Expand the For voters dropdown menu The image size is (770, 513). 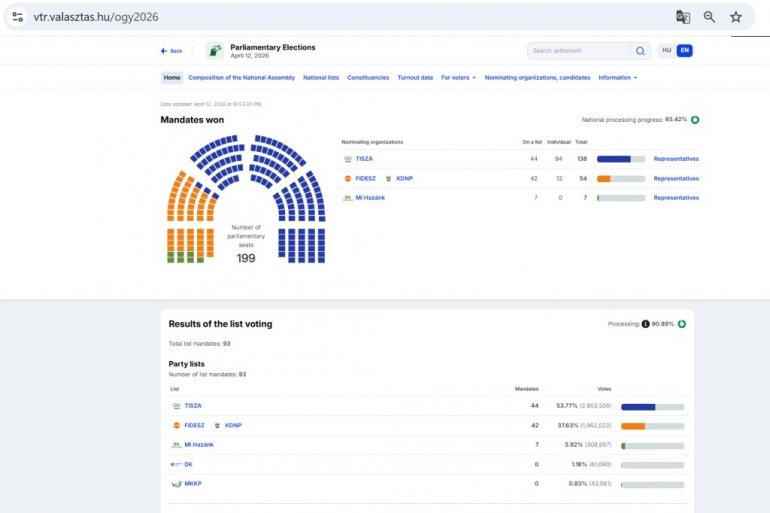(x=458, y=78)
